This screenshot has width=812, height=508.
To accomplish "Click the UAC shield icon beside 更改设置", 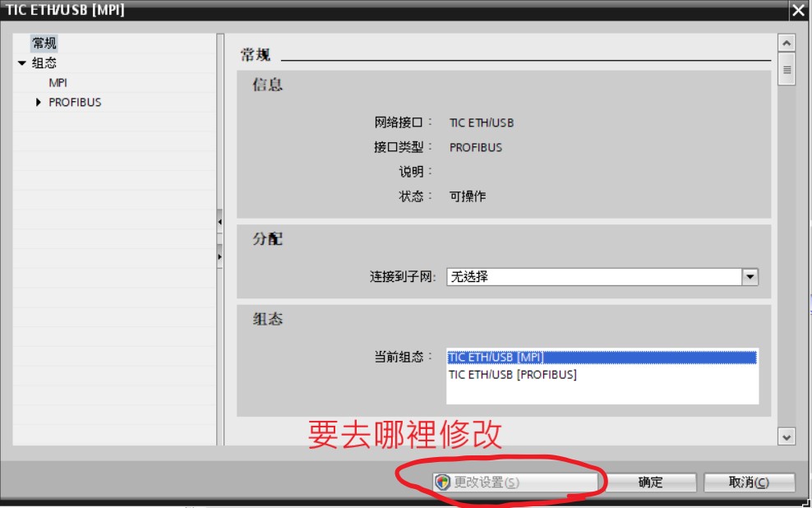I will pyautogui.click(x=443, y=483).
